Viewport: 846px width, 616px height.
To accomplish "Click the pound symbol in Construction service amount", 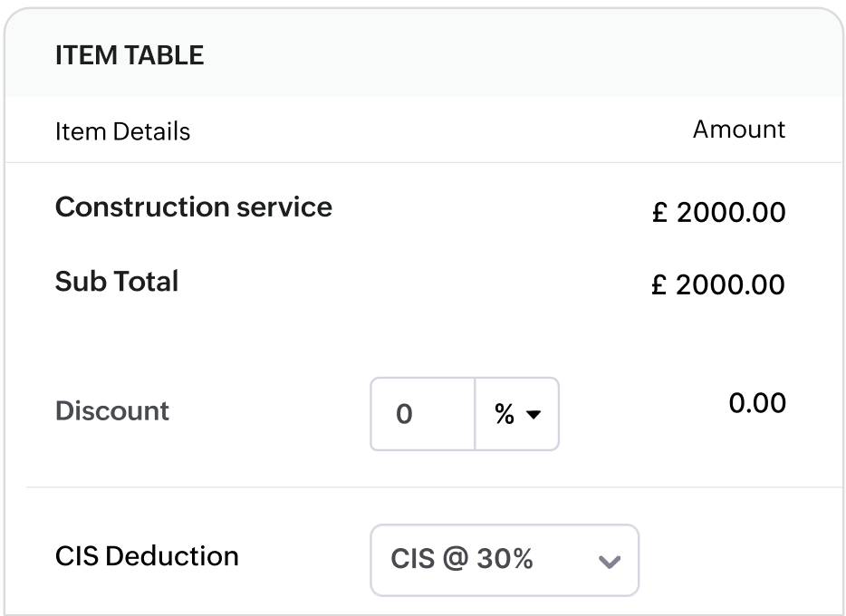I will [x=659, y=213].
